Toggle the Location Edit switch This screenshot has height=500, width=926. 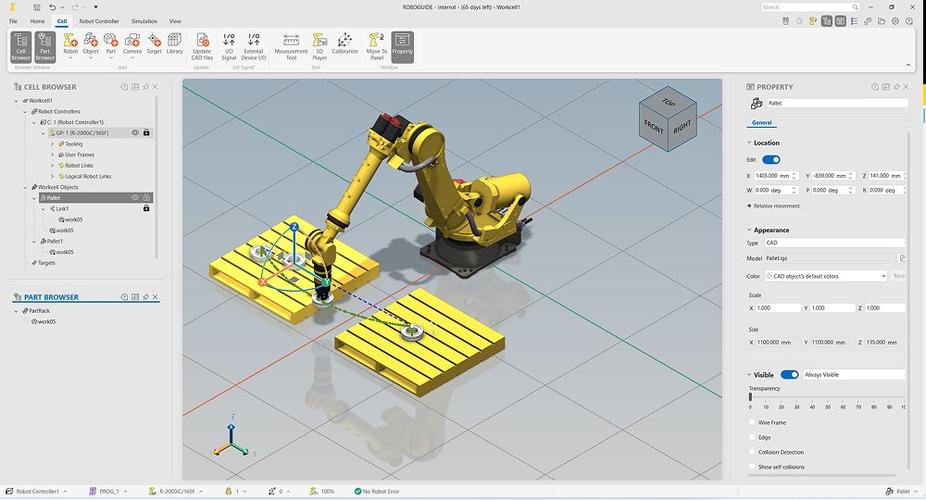tap(771, 159)
